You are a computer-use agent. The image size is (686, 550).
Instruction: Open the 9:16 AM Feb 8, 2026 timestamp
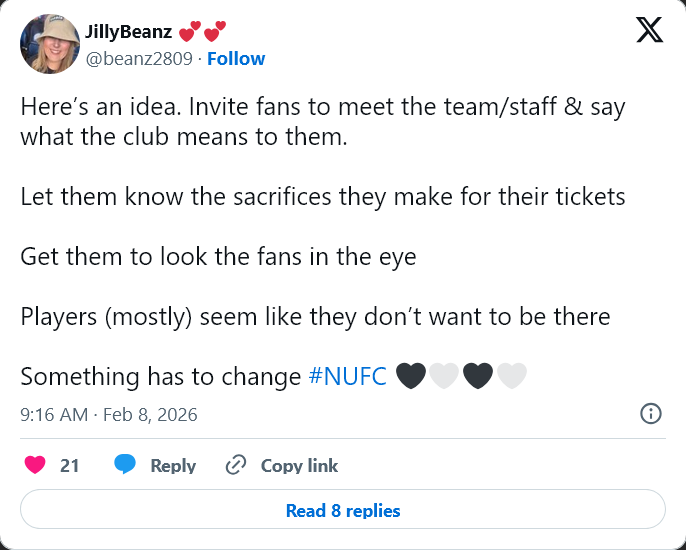tap(109, 414)
